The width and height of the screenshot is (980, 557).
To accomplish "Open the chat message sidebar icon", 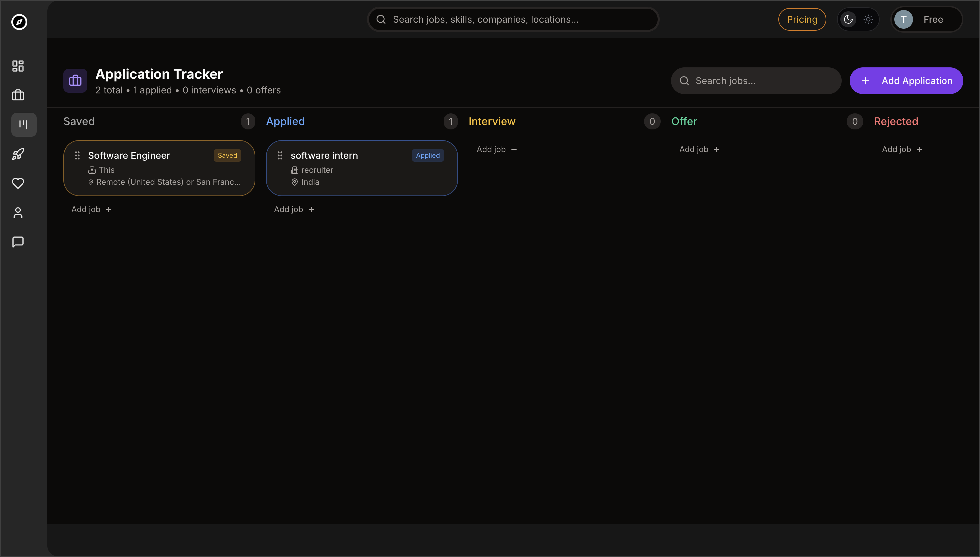I will (18, 242).
